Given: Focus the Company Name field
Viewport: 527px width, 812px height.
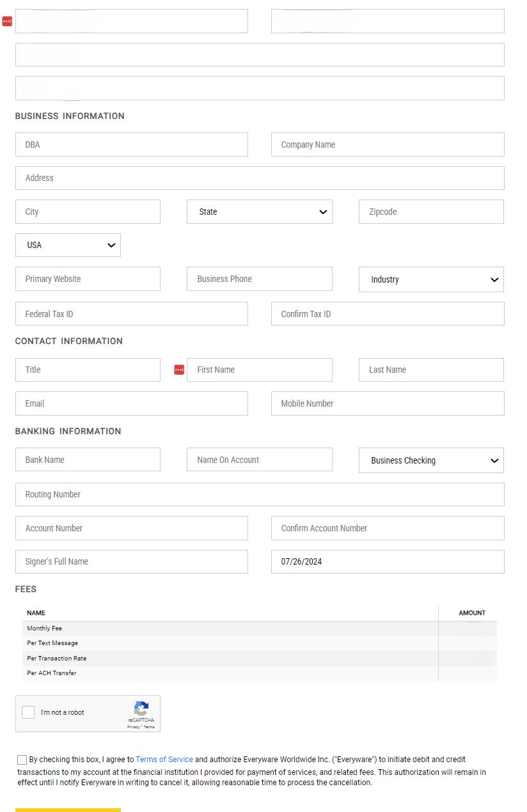Looking at the screenshot, I should click(x=388, y=144).
